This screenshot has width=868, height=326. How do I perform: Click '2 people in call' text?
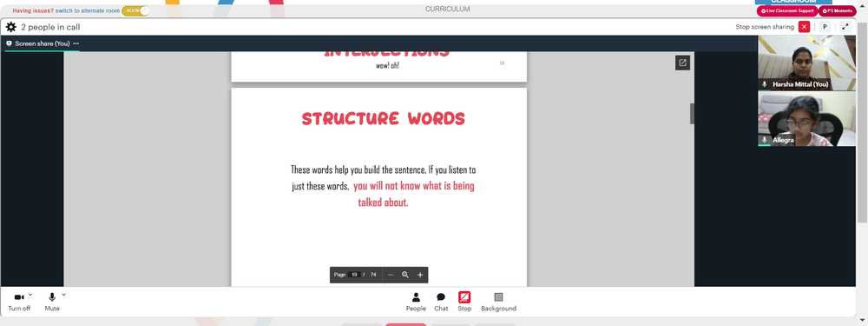51,27
